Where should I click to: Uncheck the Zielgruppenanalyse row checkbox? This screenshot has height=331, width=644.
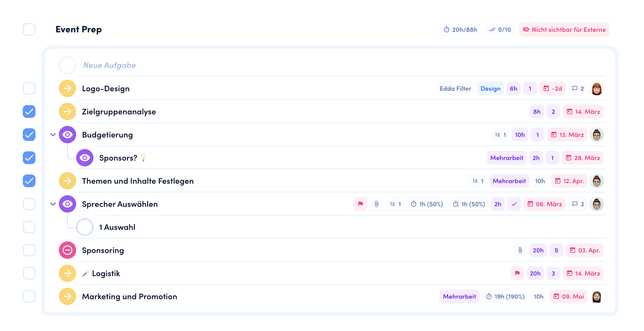tap(29, 111)
